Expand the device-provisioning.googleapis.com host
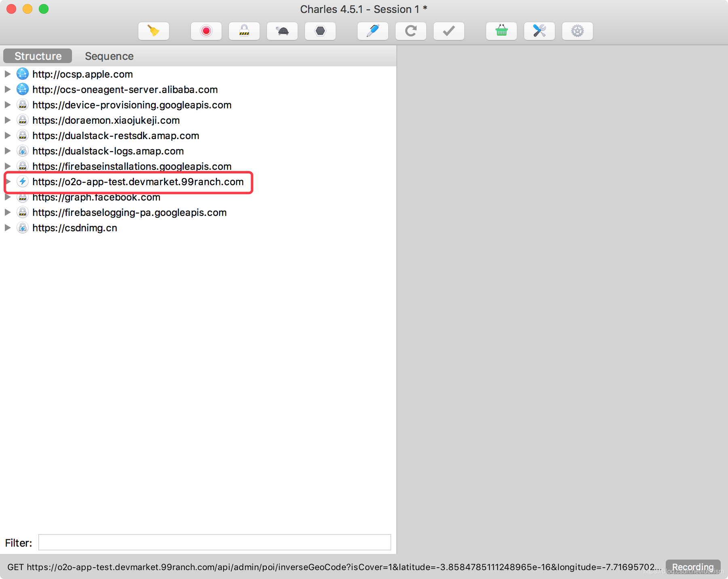Image resolution: width=728 pixels, height=579 pixels. pyautogui.click(x=7, y=105)
